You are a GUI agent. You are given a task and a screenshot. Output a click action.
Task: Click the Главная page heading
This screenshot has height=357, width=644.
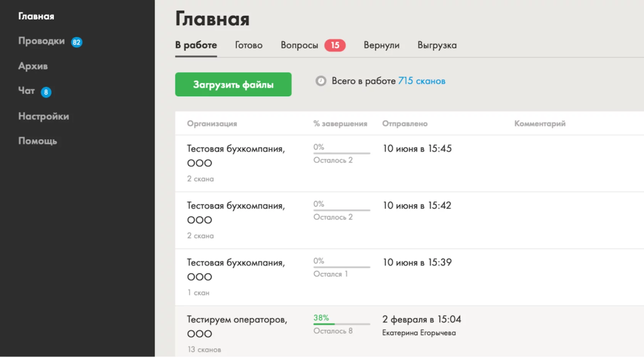(212, 19)
